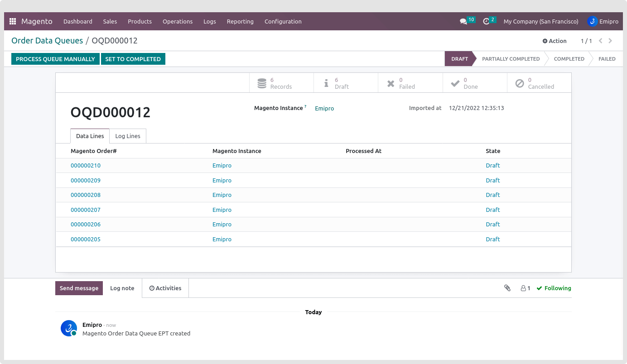Image resolution: width=627 pixels, height=364 pixels.
Task: Open the apps grid menu icon
Action: click(x=13, y=21)
